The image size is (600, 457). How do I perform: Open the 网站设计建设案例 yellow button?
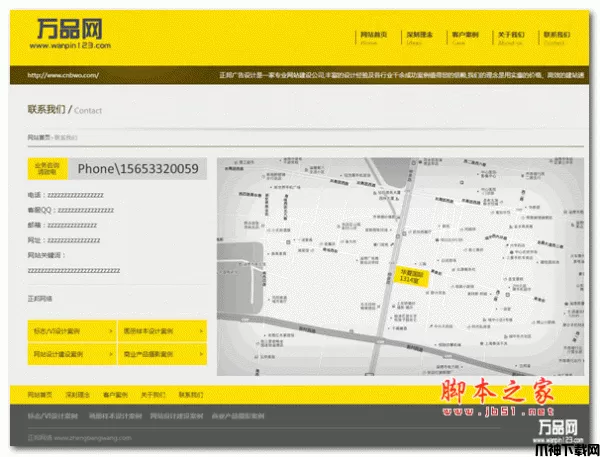pyautogui.click(x=72, y=354)
